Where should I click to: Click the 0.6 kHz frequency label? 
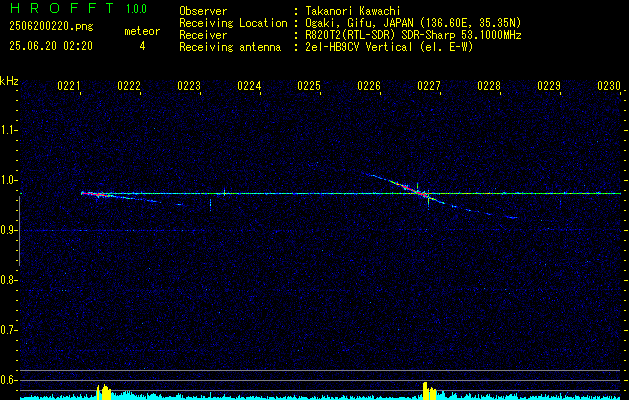point(8,380)
